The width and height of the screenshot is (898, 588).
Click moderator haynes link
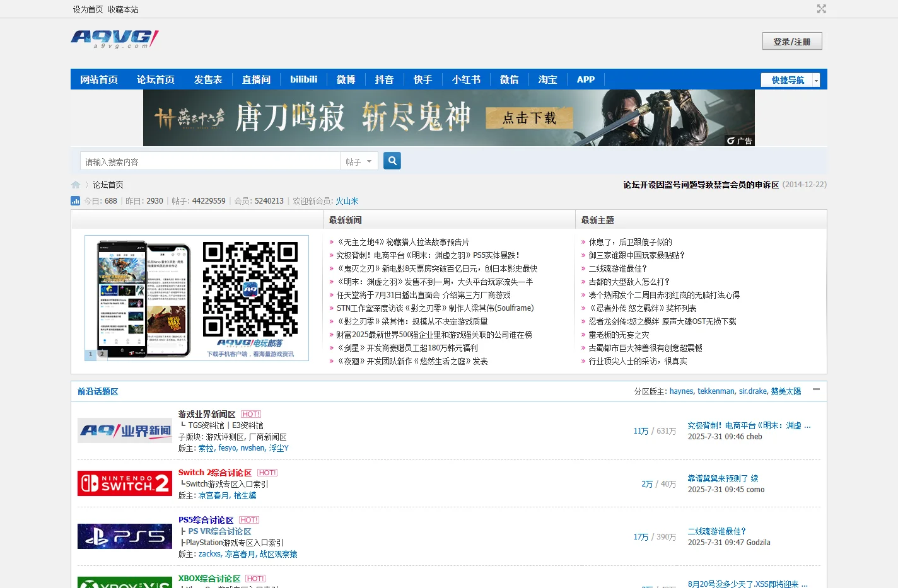click(681, 391)
